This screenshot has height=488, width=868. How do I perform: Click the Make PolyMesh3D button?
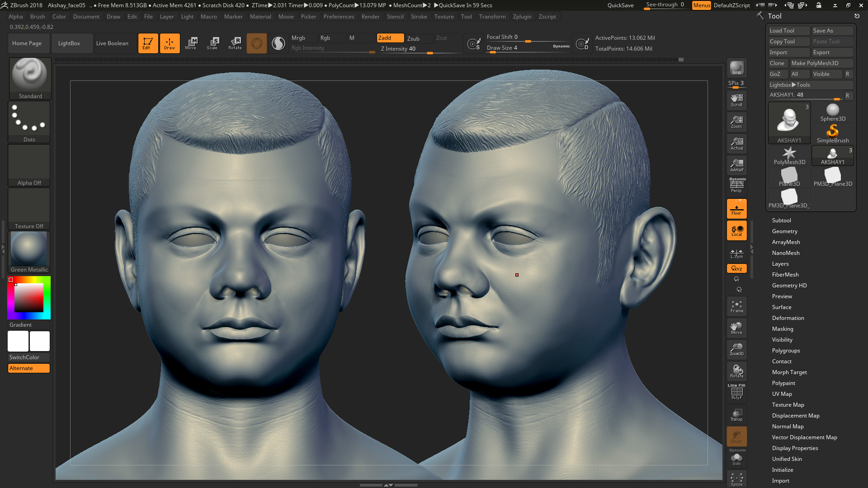821,63
